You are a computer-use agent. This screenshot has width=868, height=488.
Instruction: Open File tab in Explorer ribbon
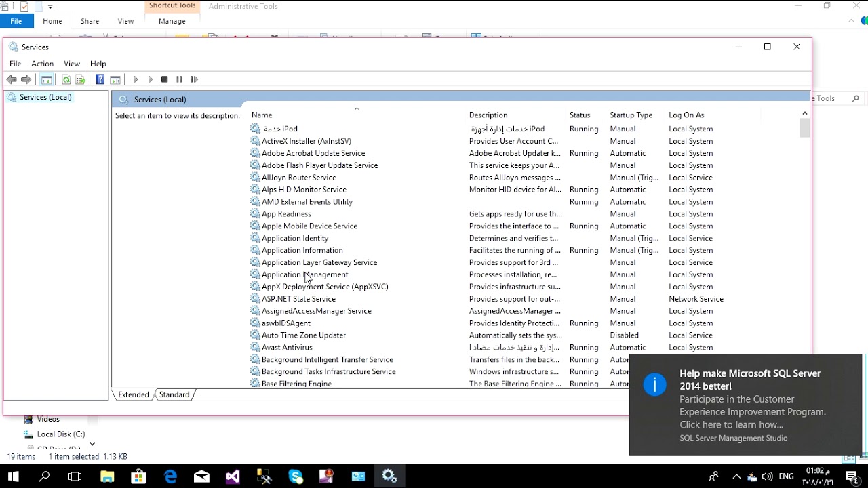click(16, 21)
